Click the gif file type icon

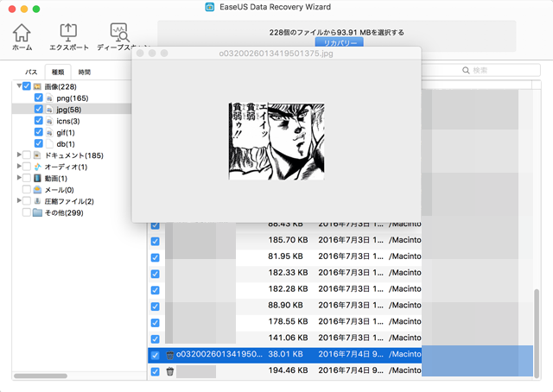click(49, 133)
